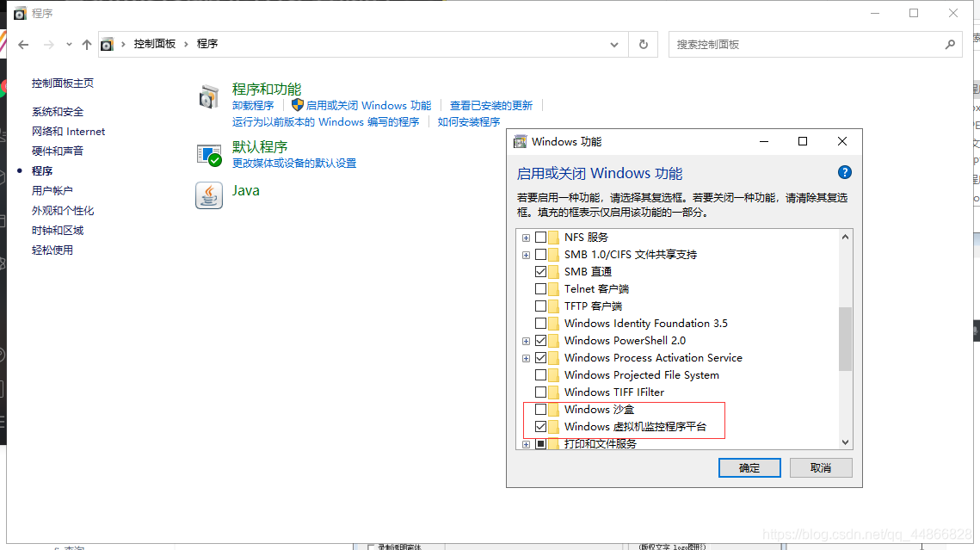Viewport: 980px width, 550px height.
Task: Expand Windows Process Activation Service node
Action: click(x=527, y=359)
